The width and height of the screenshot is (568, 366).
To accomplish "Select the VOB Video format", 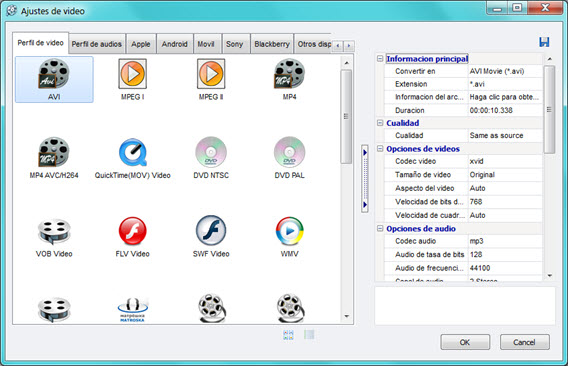I will pos(54,231).
